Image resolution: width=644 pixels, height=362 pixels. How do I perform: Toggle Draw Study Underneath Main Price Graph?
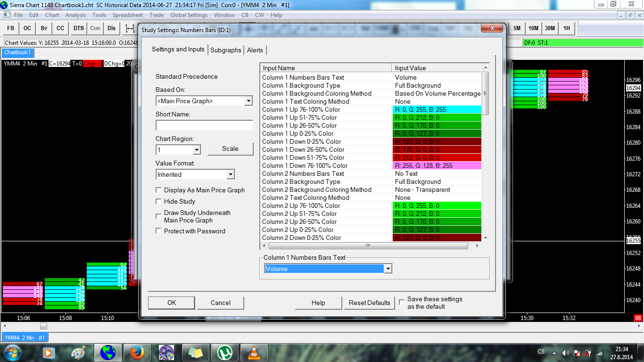(159, 216)
